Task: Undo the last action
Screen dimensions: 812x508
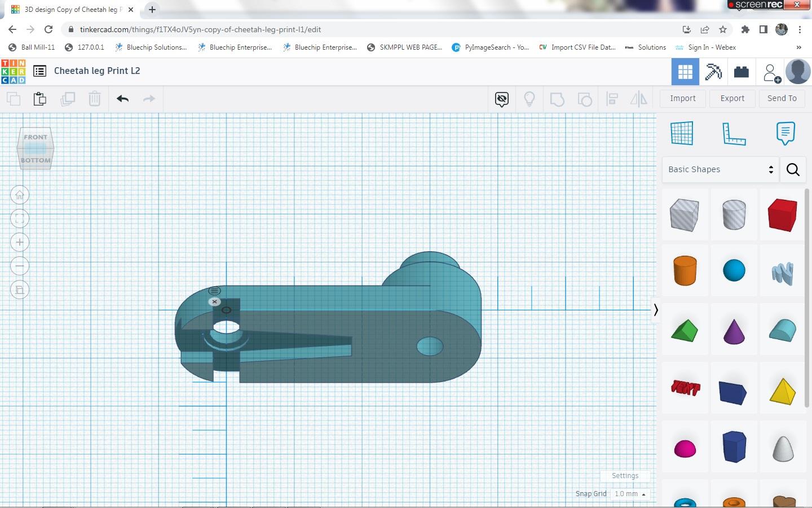Action: coord(123,99)
